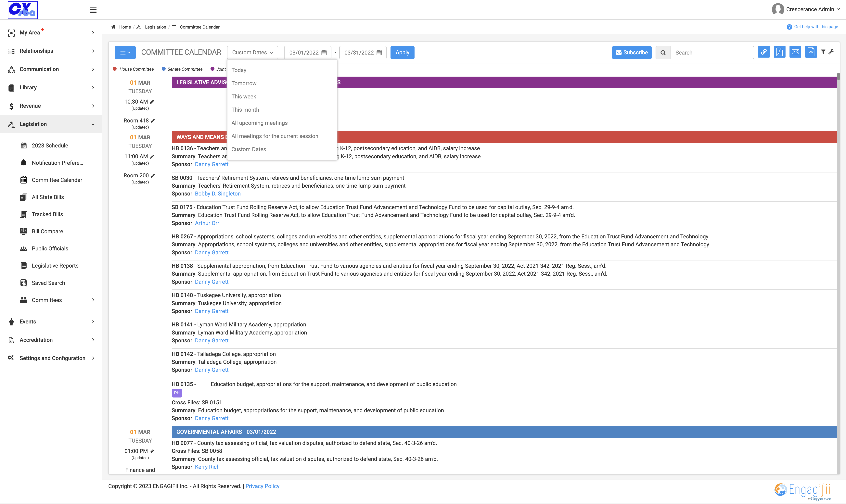Open end date calendar picker icon
846x504 pixels.
click(x=379, y=53)
